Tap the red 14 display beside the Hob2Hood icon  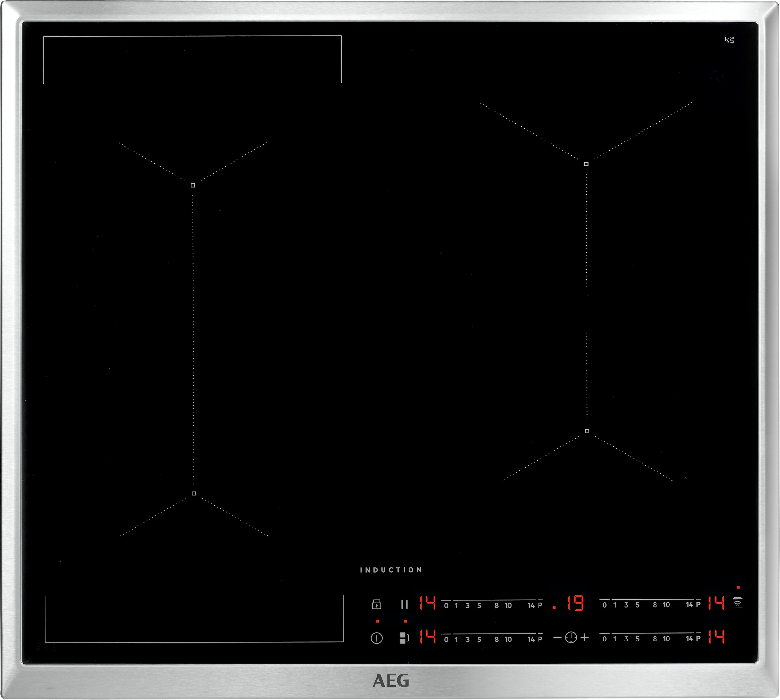tap(716, 603)
